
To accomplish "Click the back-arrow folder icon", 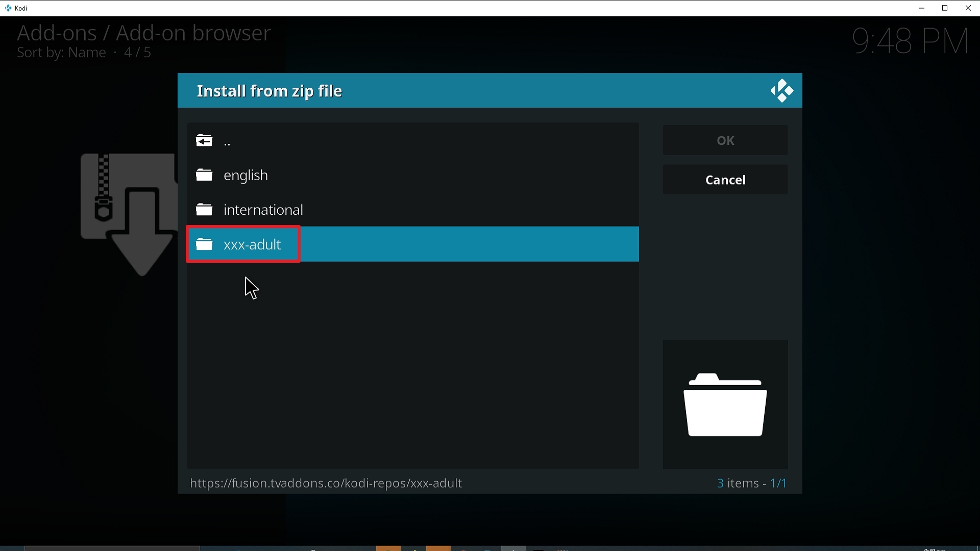I will (x=204, y=140).
